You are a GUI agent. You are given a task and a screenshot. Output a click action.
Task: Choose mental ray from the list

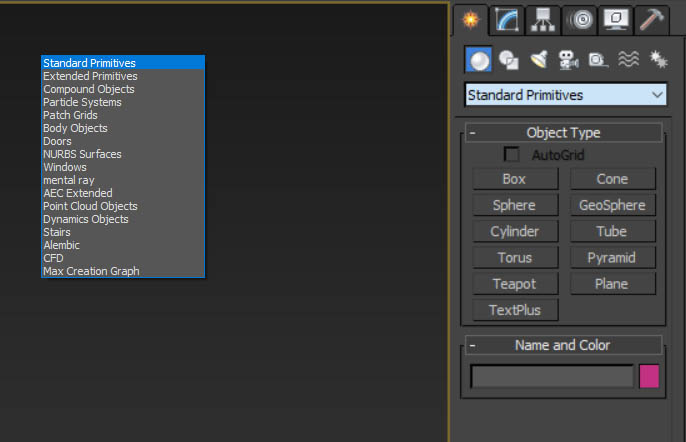(x=123, y=180)
